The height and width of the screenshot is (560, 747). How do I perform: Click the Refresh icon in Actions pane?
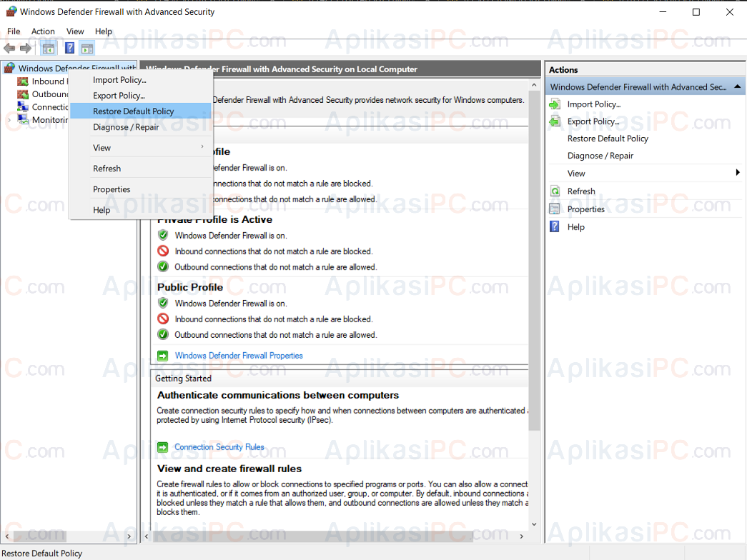(x=555, y=191)
